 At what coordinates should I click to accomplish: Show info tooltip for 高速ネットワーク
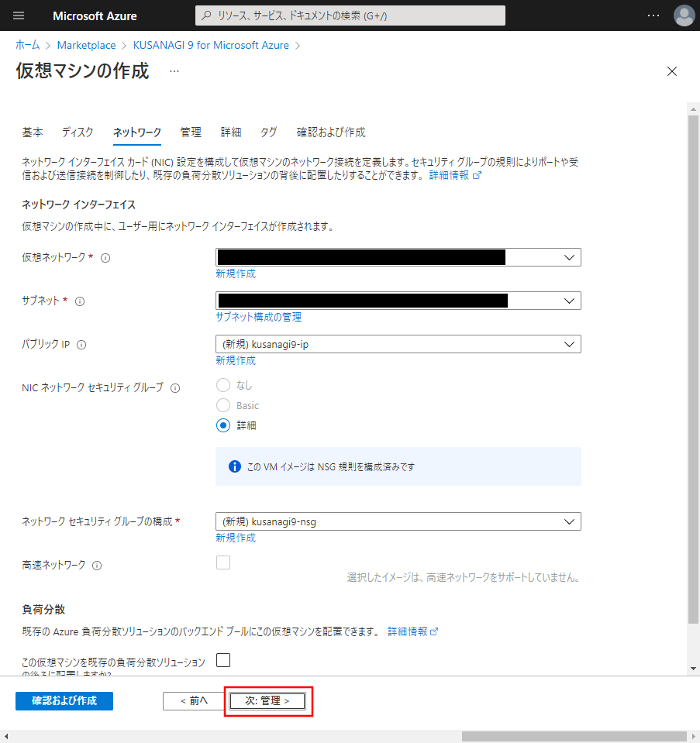click(97, 566)
